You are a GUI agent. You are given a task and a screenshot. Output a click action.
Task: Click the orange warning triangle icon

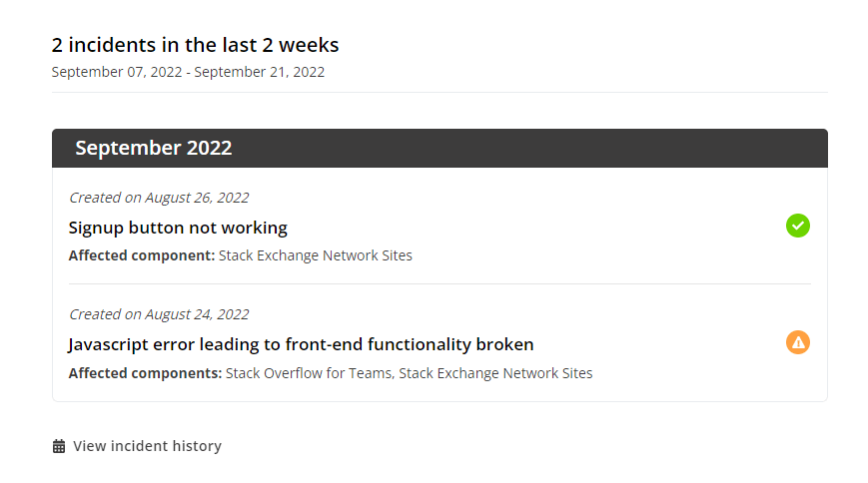pos(798,342)
